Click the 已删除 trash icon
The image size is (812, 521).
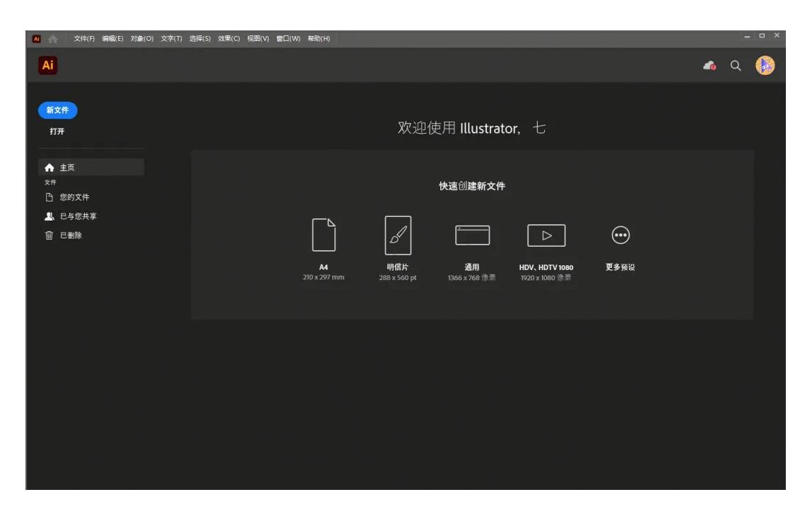(x=49, y=235)
